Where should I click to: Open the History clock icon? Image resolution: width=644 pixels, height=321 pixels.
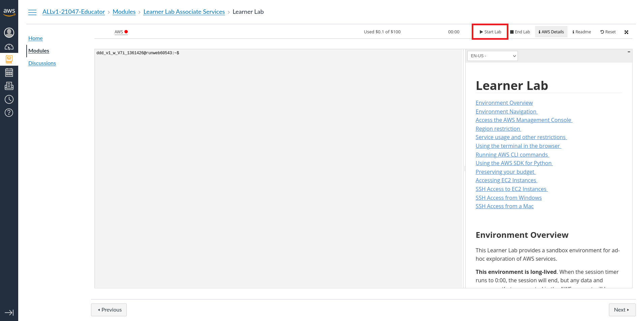[x=9, y=99]
